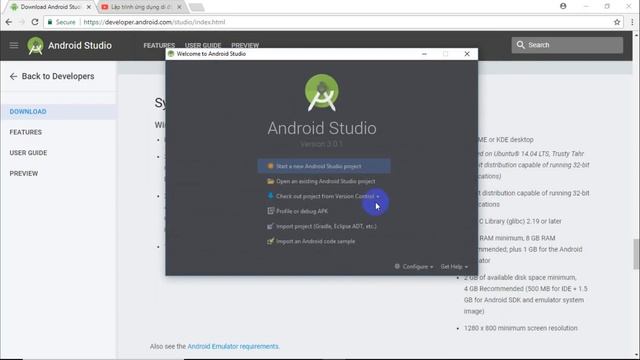Bookmark the page with the star icon
The image size is (640, 360).
(x=617, y=22)
